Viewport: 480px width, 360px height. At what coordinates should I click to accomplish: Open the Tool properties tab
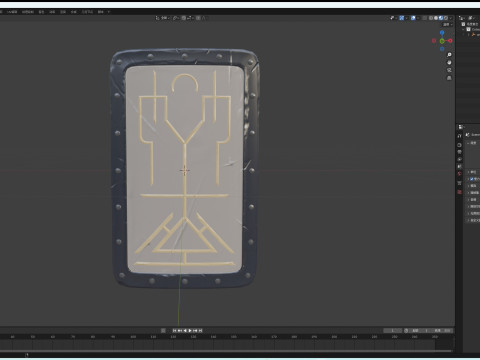pyautogui.click(x=460, y=136)
